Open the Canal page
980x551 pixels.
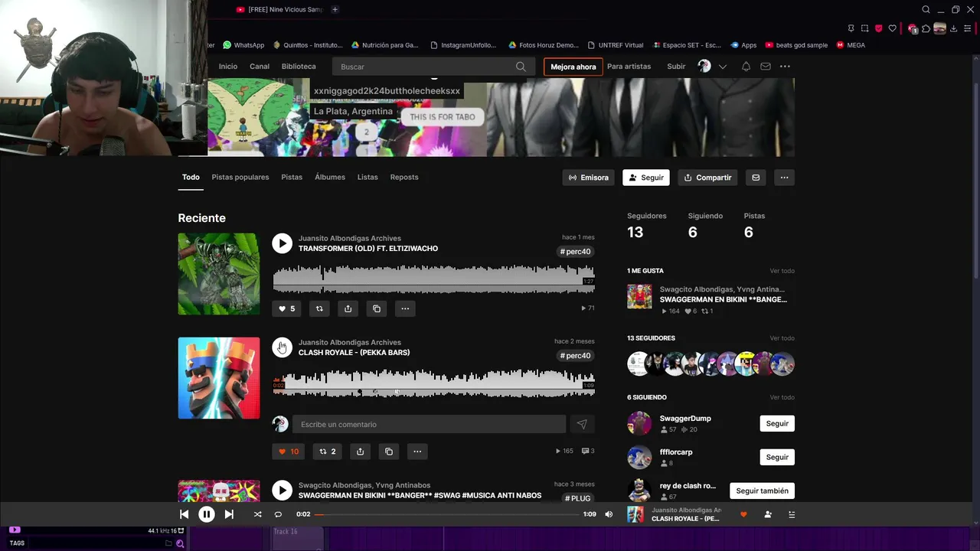(260, 67)
